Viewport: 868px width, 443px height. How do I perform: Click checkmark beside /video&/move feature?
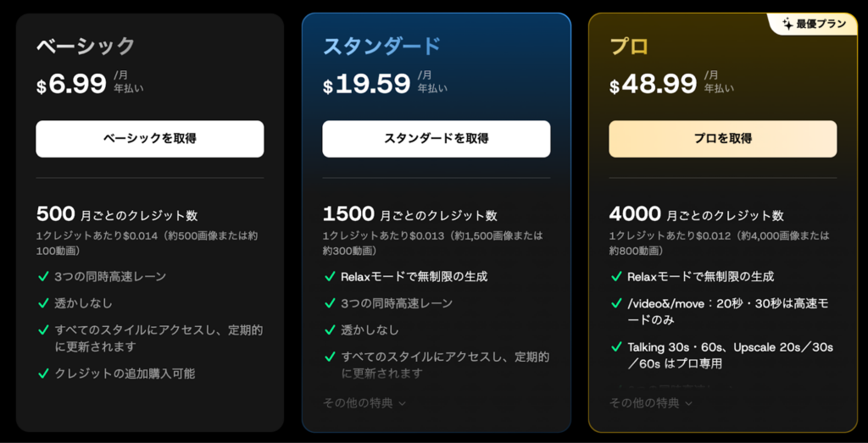(x=616, y=303)
